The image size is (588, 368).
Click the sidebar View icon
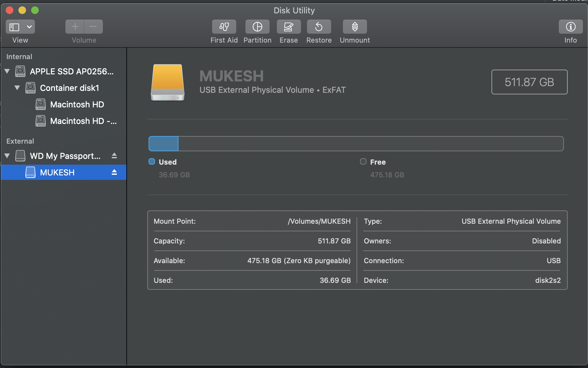tap(14, 27)
